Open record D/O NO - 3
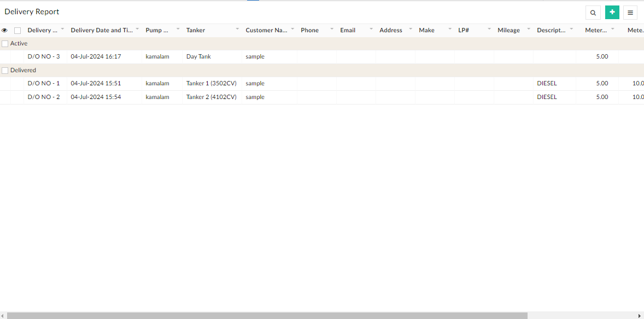The height and width of the screenshot is (319, 644). pos(43,56)
